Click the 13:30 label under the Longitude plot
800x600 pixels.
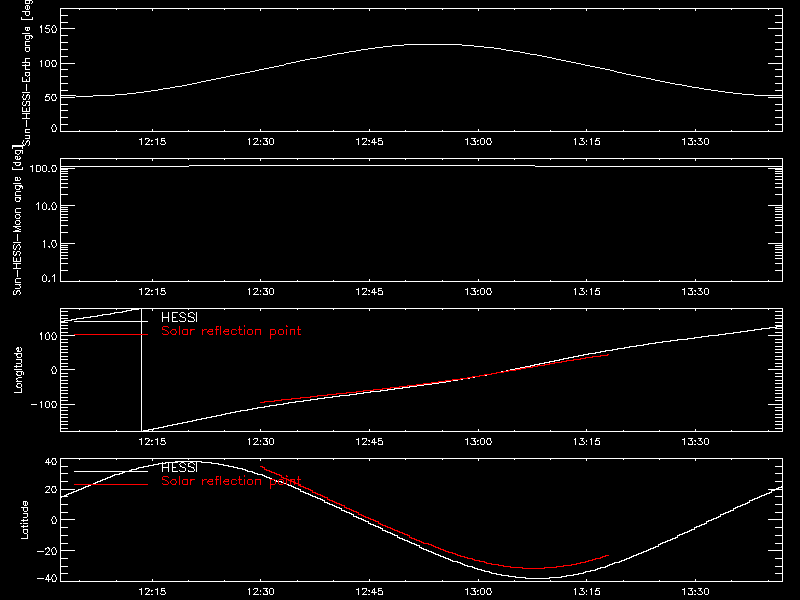(x=695, y=441)
